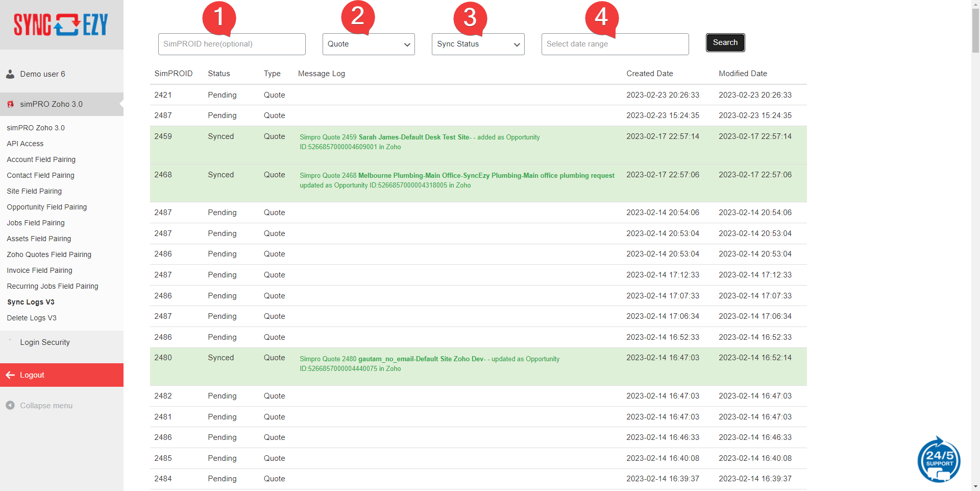This screenshot has height=491, width=980.
Task: Open Opportunity Field Pairing
Action: pyautogui.click(x=46, y=207)
